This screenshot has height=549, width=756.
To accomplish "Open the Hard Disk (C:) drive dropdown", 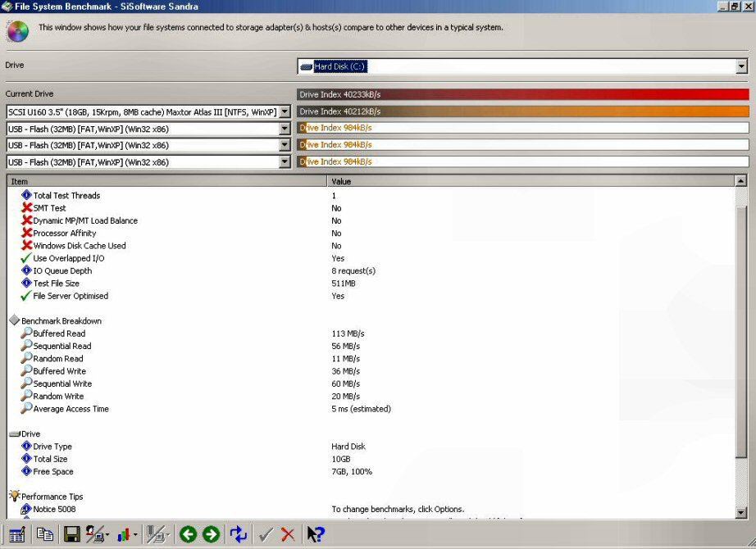I will click(x=741, y=66).
